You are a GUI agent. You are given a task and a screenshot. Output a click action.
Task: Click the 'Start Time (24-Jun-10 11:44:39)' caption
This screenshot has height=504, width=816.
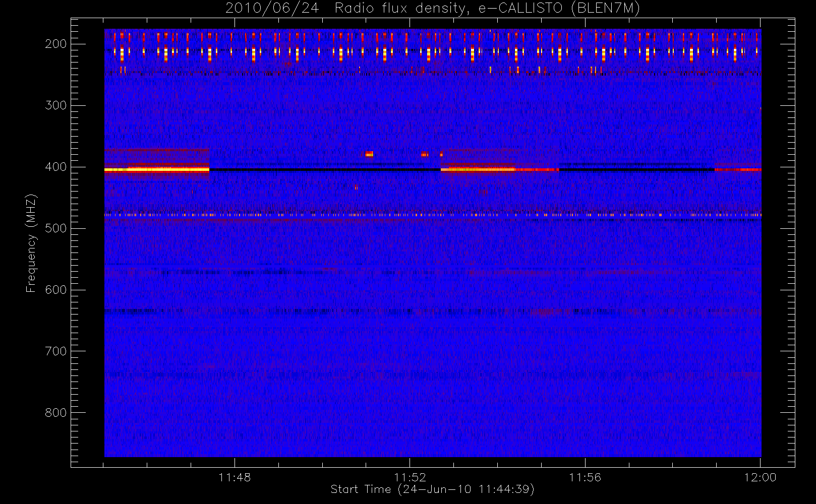pos(432,489)
